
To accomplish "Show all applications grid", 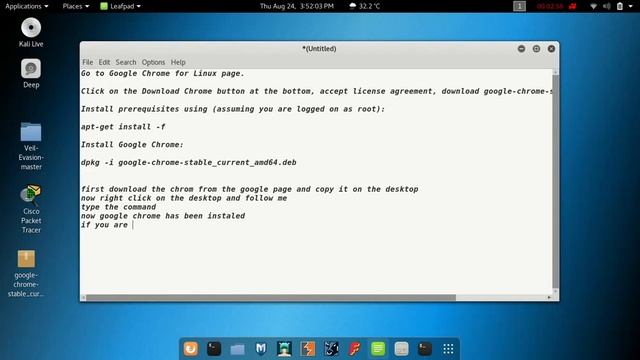I will [x=449, y=349].
